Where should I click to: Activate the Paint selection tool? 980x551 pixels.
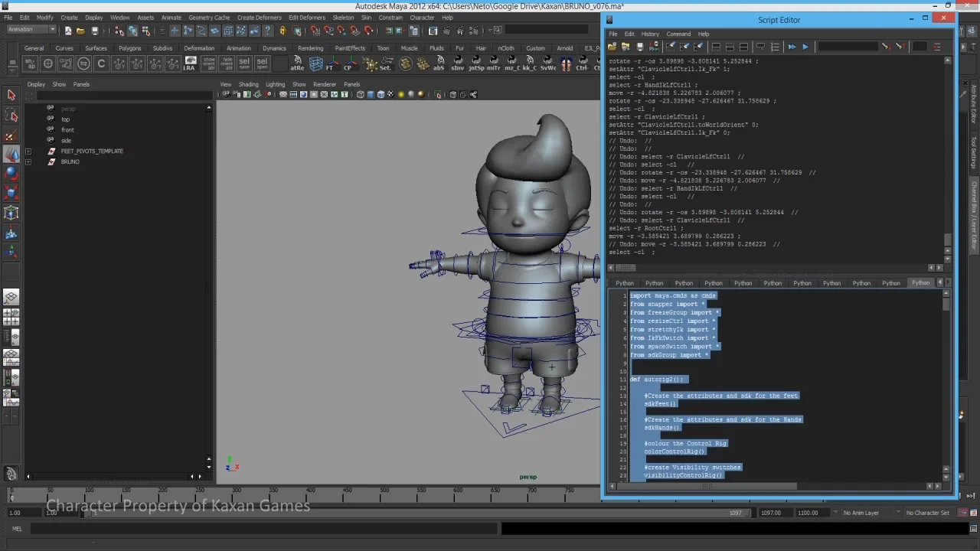point(11,135)
